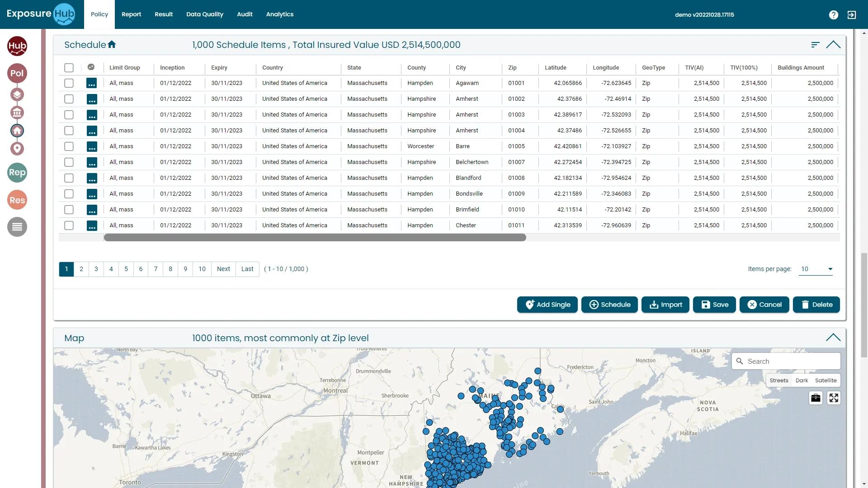Open the list menu sidebar icon

(17, 227)
